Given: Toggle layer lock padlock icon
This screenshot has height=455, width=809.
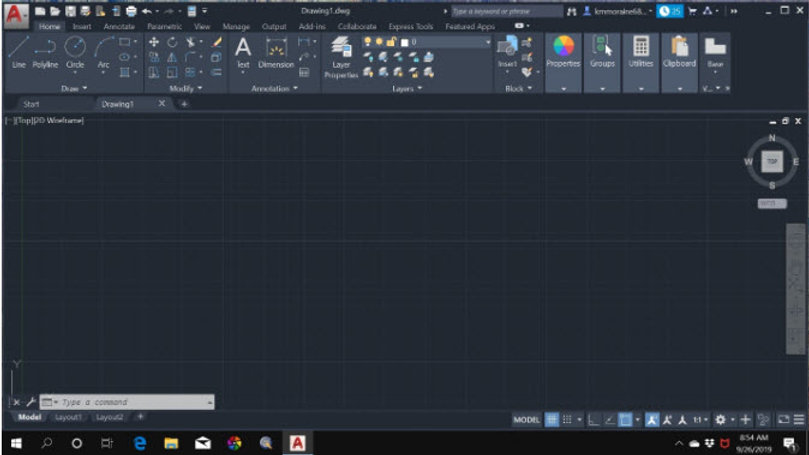Looking at the screenshot, I should 391,42.
